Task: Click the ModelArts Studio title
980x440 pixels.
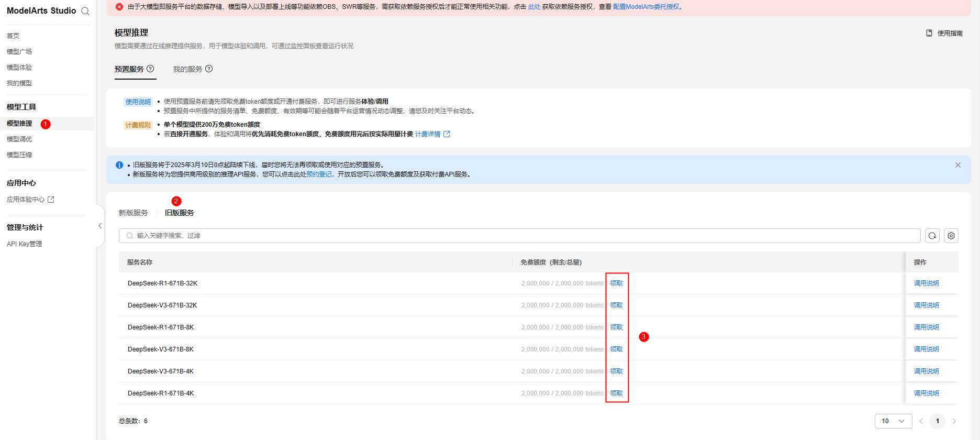Action: pos(41,11)
